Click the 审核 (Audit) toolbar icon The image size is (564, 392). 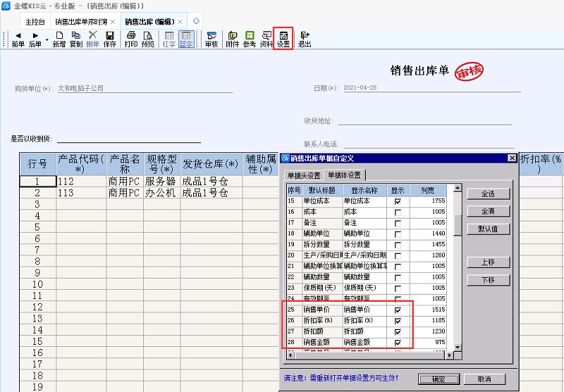pyautogui.click(x=211, y=39)
